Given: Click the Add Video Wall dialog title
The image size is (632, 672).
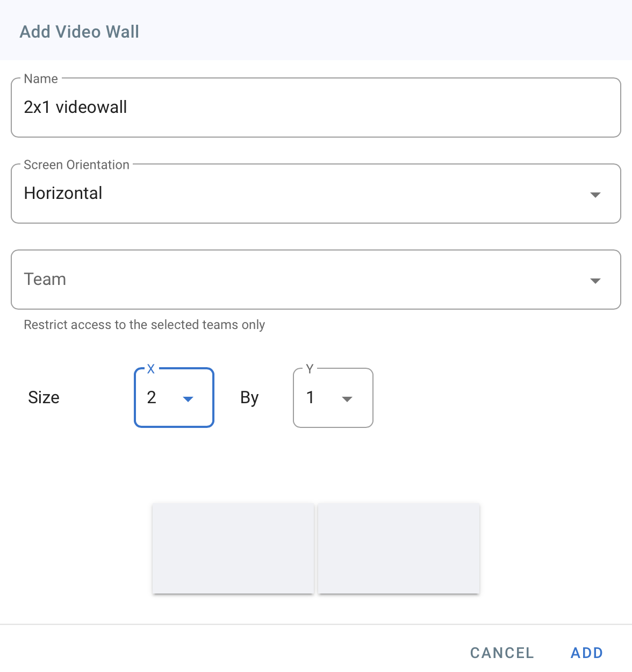Looking at the screenshot, I should [x=80, y=32].
